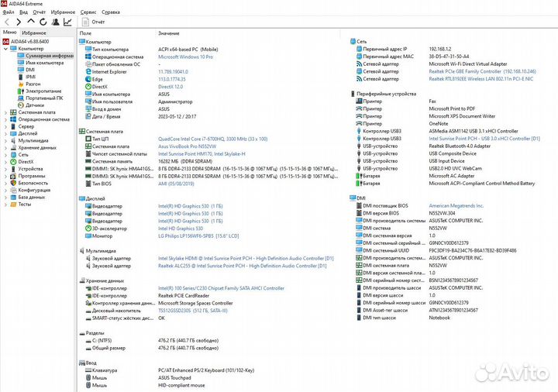Screen dimensions: 558x392
Task: Click the SMART-статус row icon
Action: (x=88, y=318)
